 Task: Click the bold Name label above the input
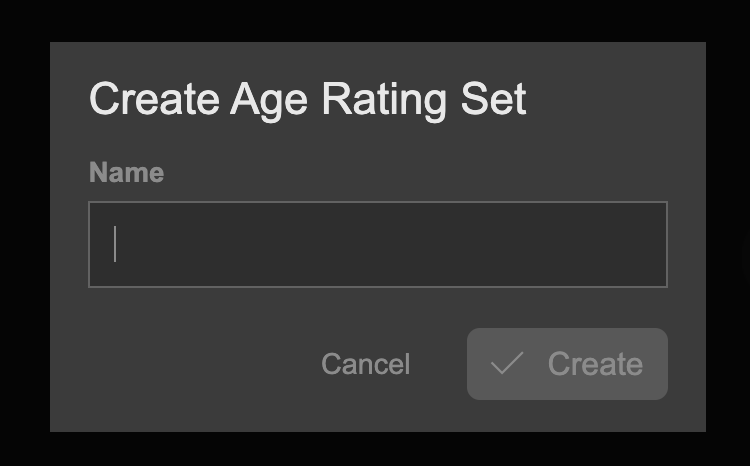point(126,172)
